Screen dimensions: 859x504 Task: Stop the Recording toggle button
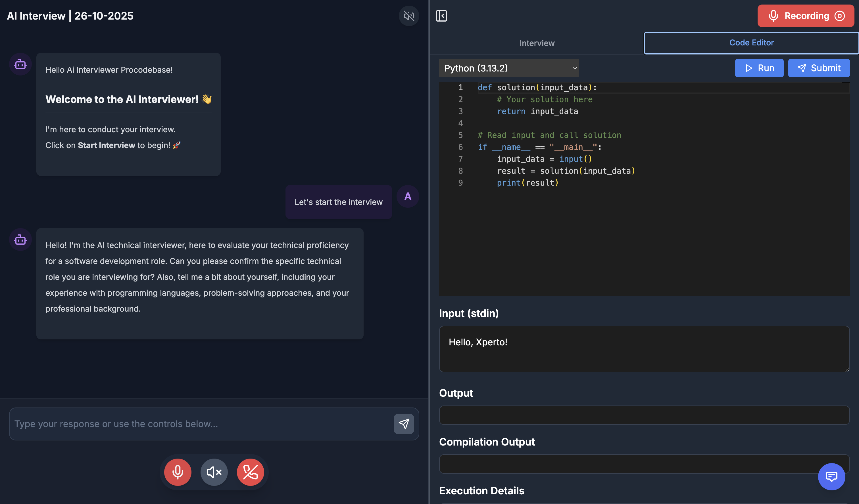(x=806, y=16)
